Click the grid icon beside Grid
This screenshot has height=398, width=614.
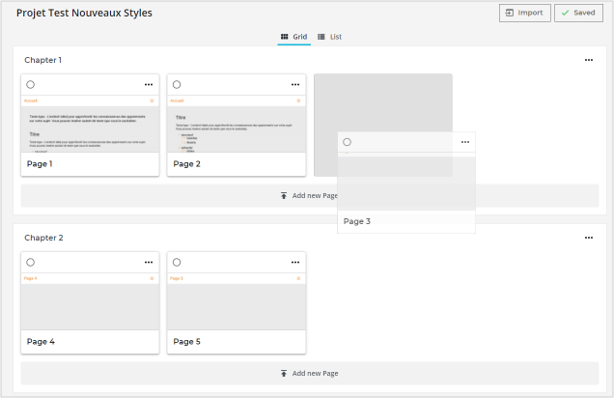click(284, 37)
